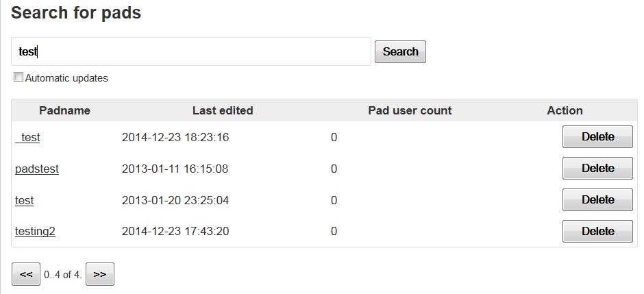
Task: Delete the testing2 pad
Action: point(597,231)
